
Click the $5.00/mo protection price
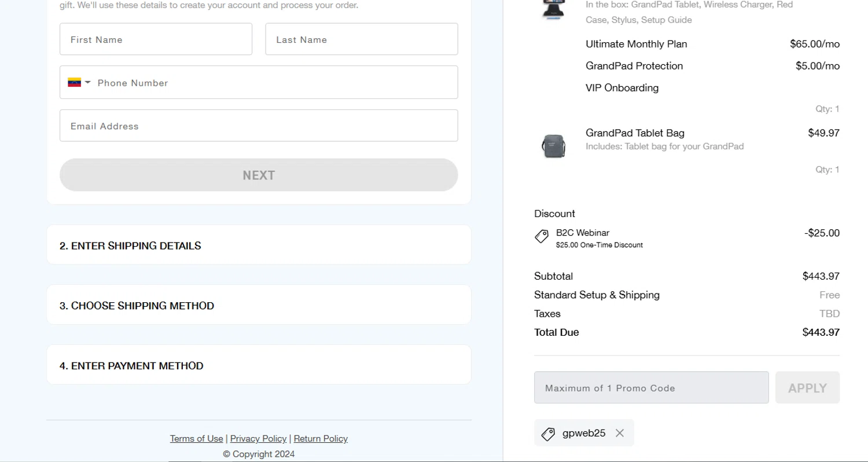[818, 66]
